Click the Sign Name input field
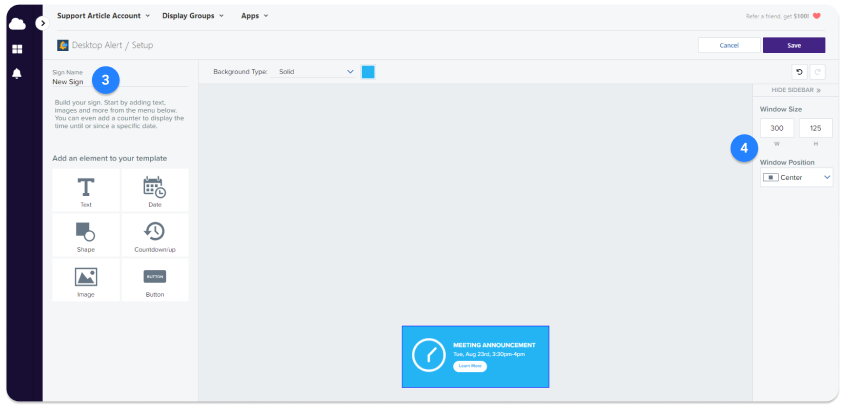This screenshot has width=849, height=411. point(120,82)
